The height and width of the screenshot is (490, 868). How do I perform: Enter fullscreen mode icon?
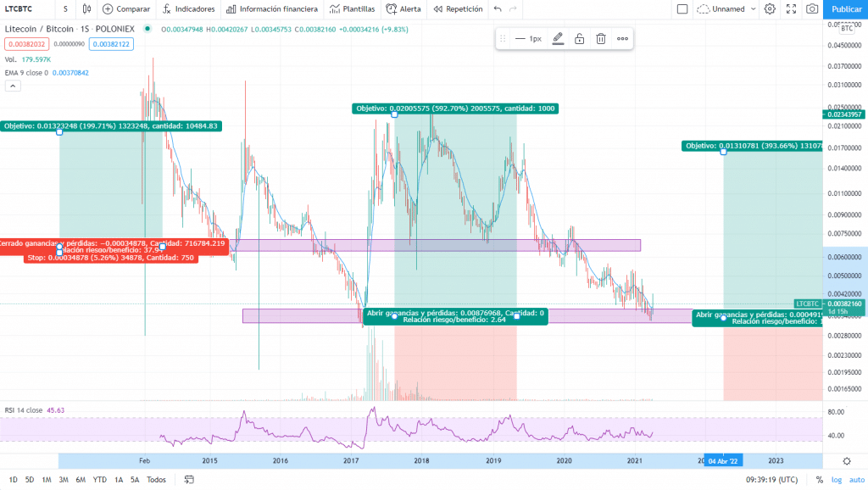point(791,8)
